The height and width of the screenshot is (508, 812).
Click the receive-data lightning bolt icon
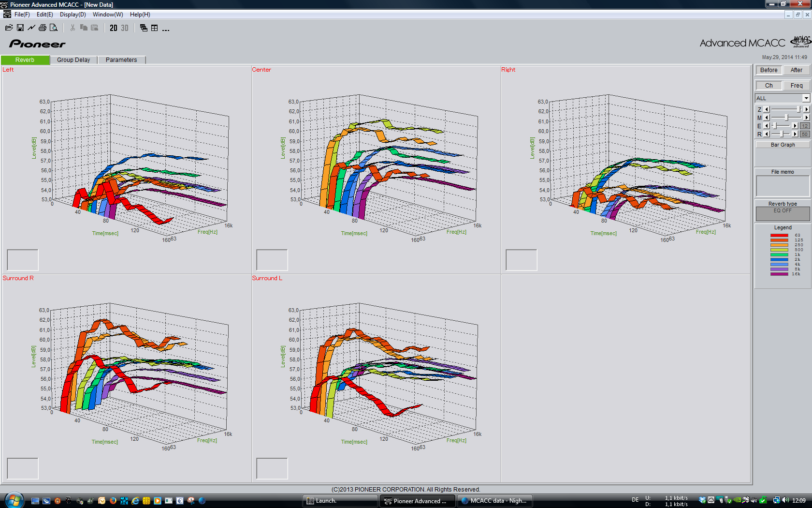31,28
